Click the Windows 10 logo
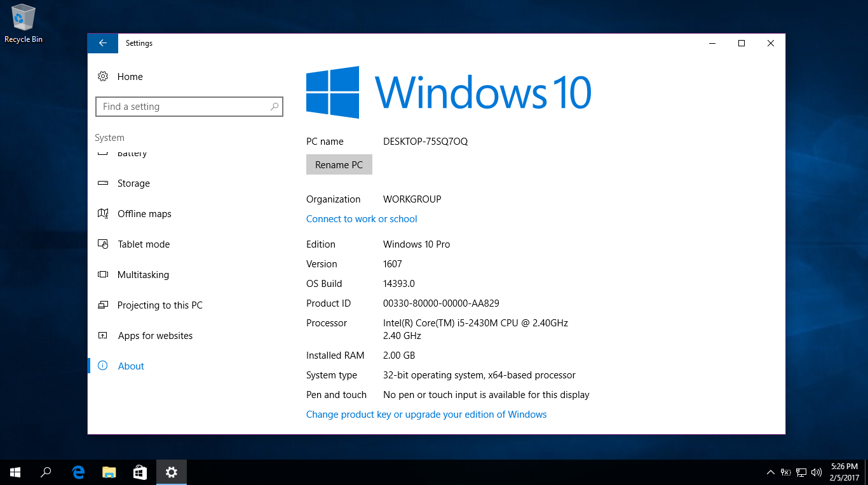 pyautogui.click(x=449, y=93)
